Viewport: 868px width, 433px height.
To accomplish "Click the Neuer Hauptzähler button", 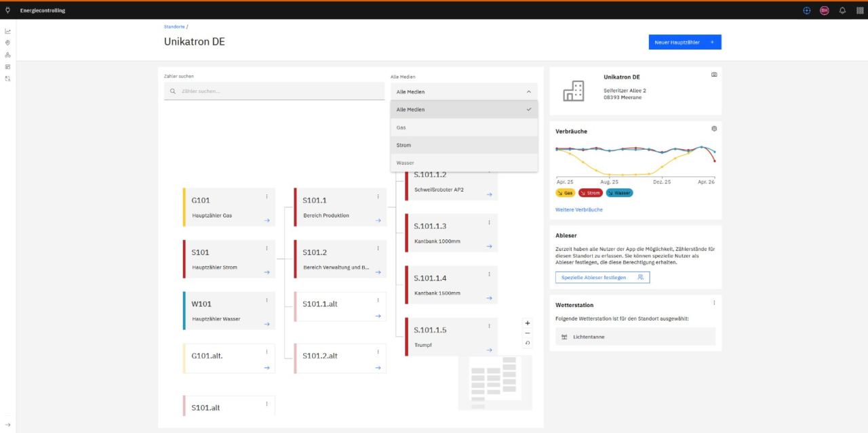I will click(685, 42).
